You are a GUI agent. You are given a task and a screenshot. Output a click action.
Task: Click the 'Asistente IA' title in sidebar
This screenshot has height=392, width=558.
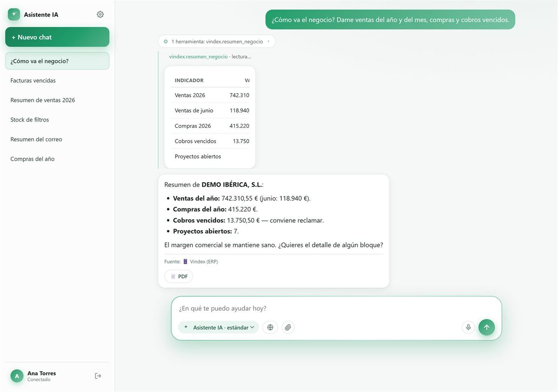41,14
